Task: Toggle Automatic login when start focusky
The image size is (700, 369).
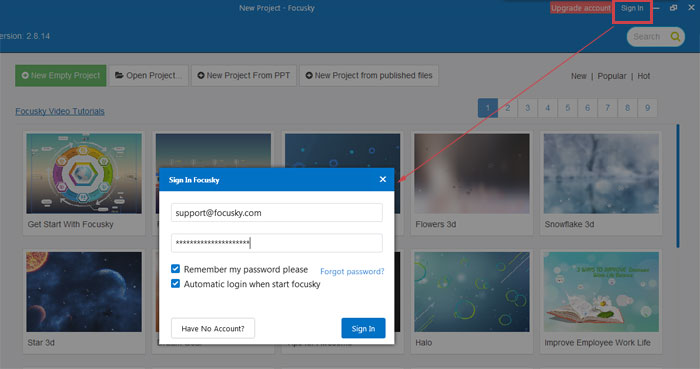Action: pos(175,283)
